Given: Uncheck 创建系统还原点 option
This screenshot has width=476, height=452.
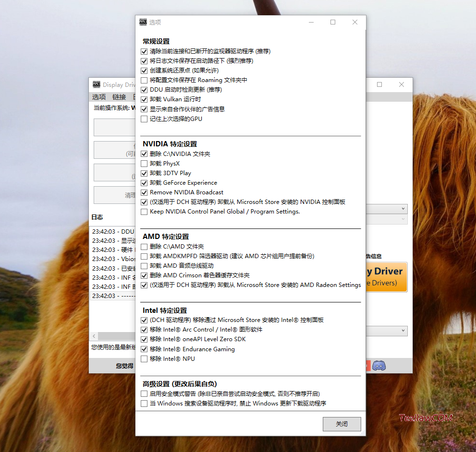Looking at the screenshot, I should (x=144, y=71).
